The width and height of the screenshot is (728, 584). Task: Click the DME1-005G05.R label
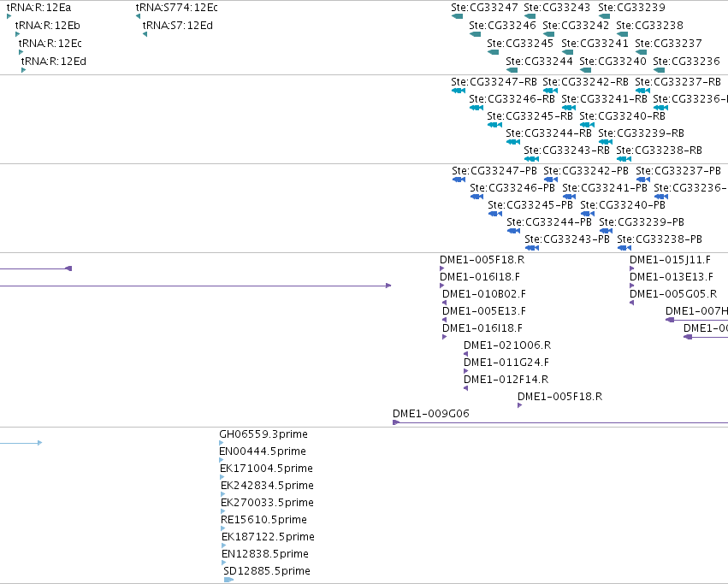click(673, 294)
